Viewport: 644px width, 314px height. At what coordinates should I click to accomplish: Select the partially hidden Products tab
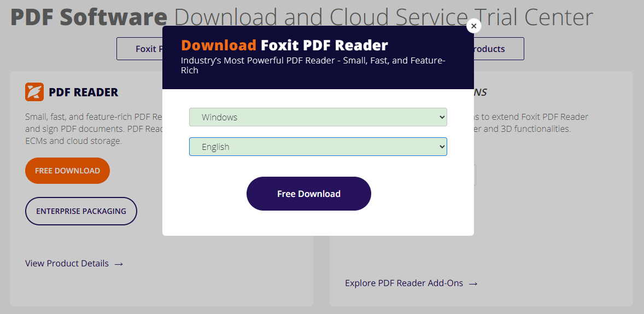click(x=499, y=49)
